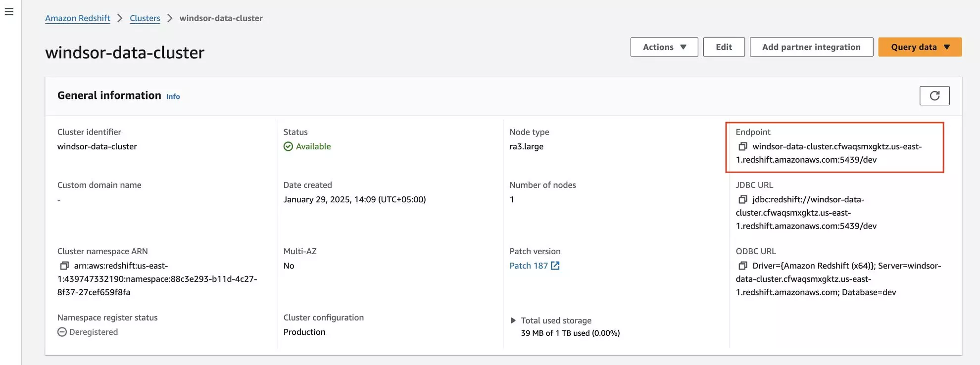Screen dimensions: 980x365
Task: Click the cluster identifier value windsor-data-cluster
Action: [x=97, y=146]
